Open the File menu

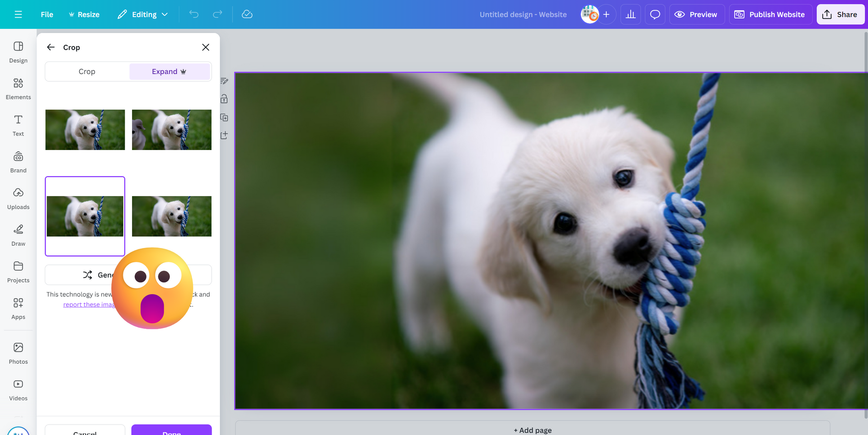coord(47,14)
